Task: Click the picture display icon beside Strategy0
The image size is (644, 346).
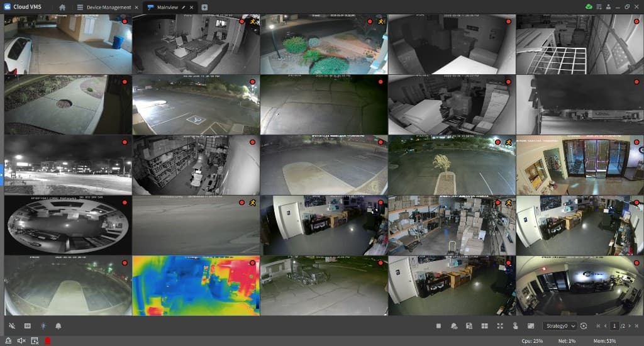Action: tap(531, 326)
